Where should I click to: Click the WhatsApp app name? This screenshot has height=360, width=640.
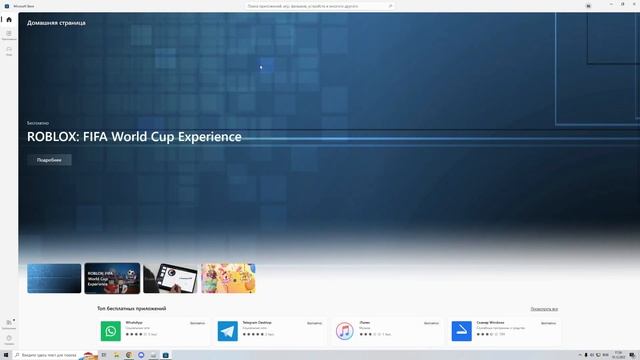[134, 322]
